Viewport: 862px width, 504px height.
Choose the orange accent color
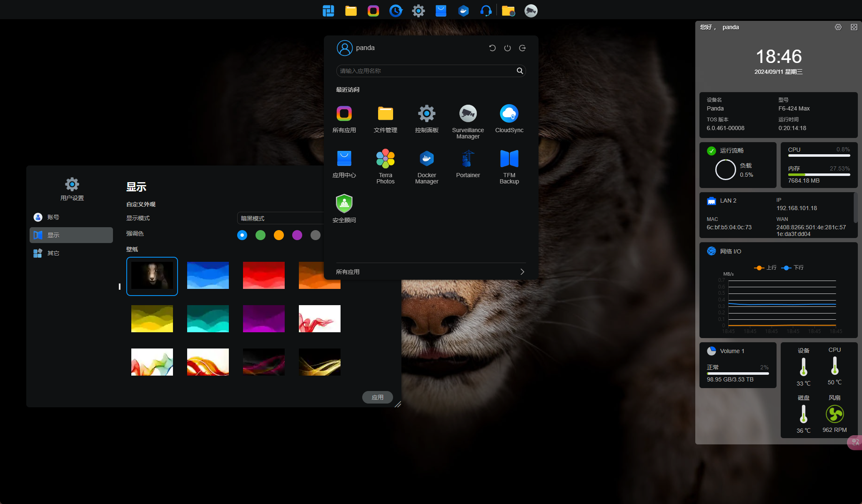(279, 235)
